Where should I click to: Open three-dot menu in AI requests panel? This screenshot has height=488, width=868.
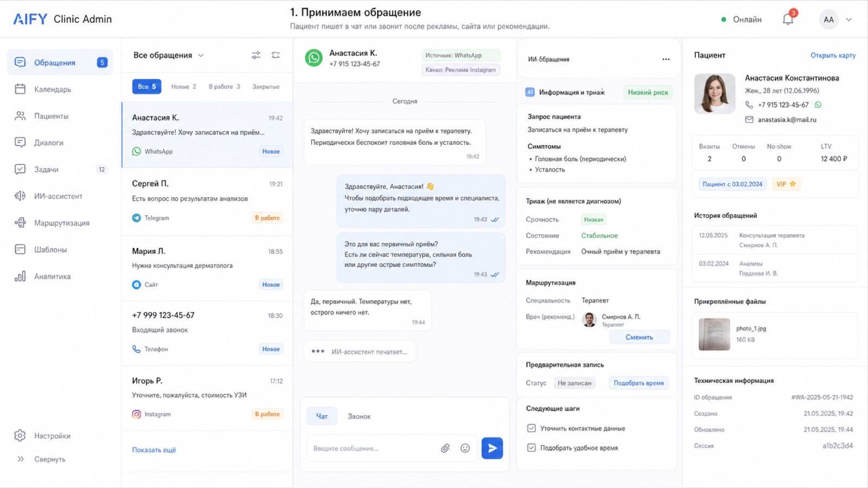(666, 59)
